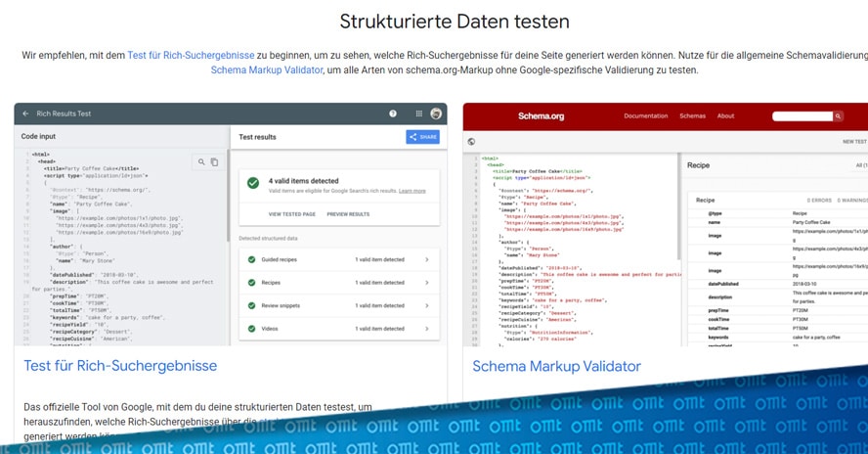Click the code input scrollbar

(x=228, y=194)
